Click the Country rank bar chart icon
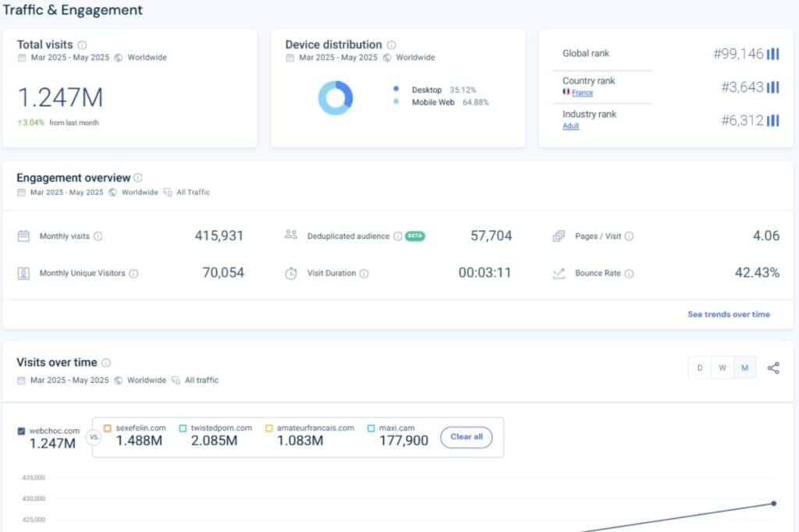The image size is (799, 532). click(773, 87)
